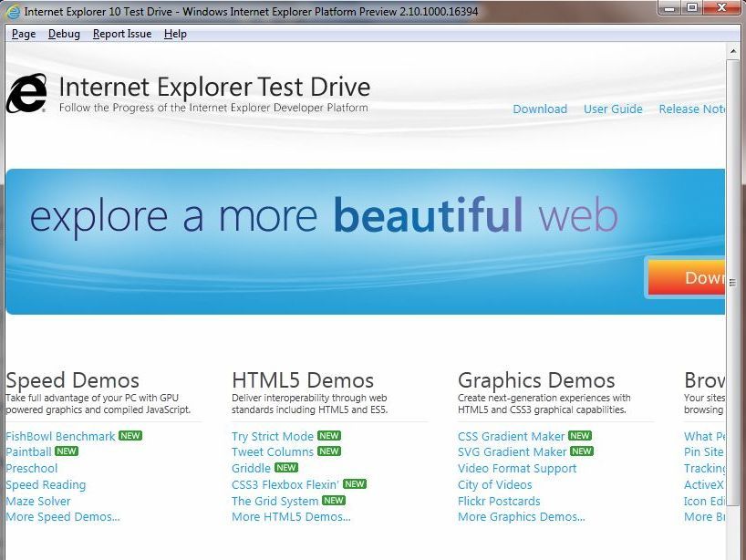
Task: Open the Paintball demo
Action: tap(30, 451)
